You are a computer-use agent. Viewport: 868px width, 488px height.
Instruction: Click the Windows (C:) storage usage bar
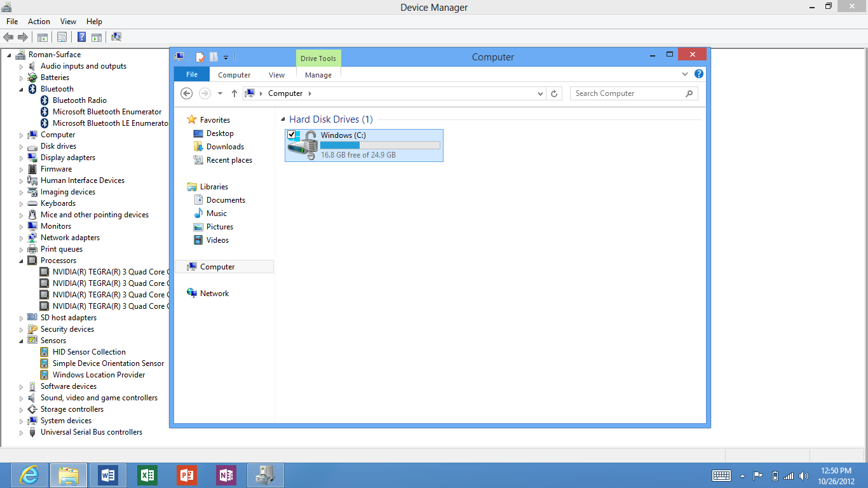[380, 146]
